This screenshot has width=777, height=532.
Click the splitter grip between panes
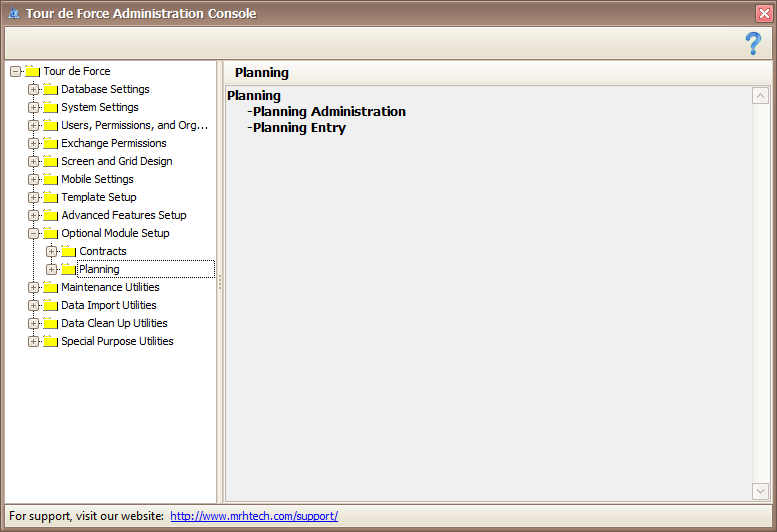220,282
